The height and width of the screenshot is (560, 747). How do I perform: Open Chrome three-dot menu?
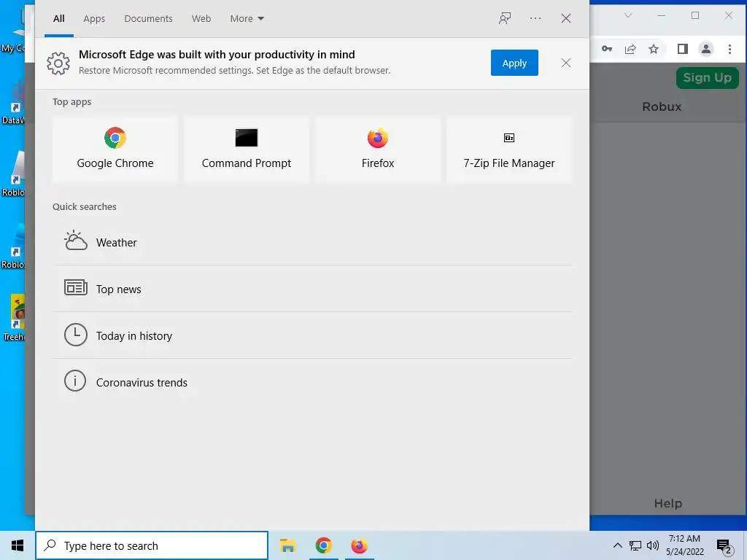tap(729, 49)
